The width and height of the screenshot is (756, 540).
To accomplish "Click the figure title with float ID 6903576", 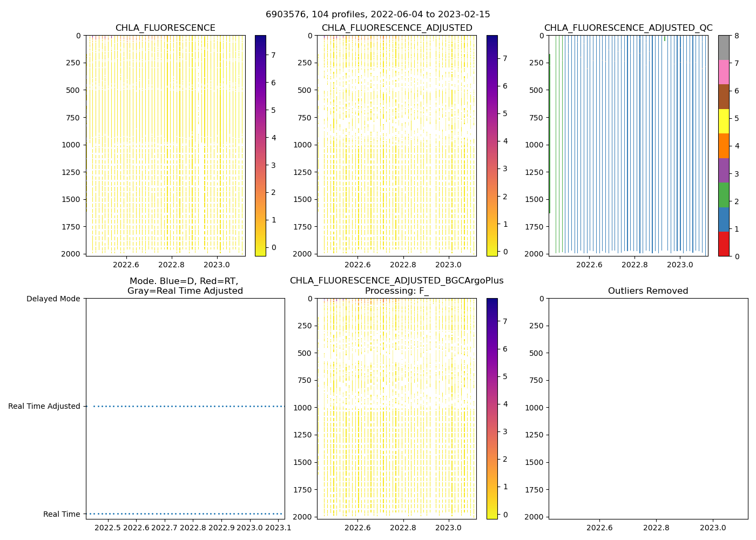I will point(377,15).
